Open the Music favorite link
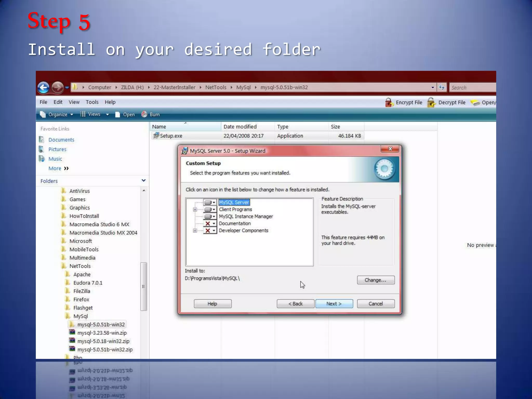The width and height of the screenshot is (532, 399). point(55,159)
